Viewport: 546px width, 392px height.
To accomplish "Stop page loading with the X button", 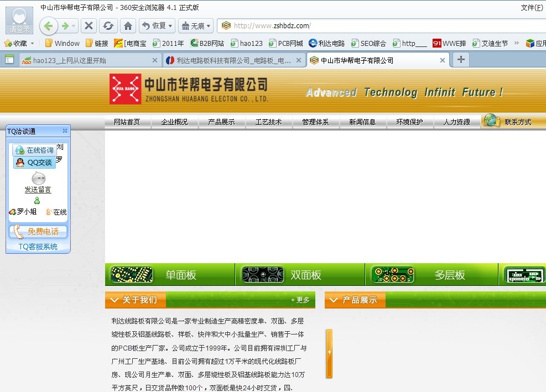I will point(89,26).
